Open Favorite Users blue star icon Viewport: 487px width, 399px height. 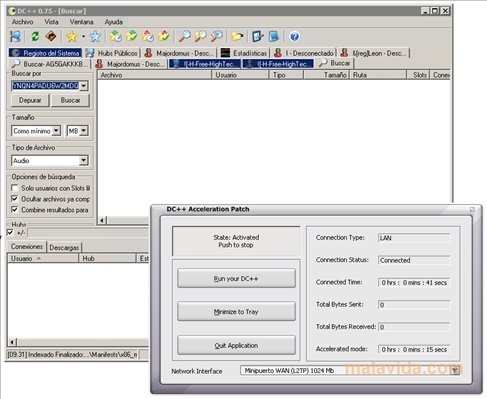(95, 36)
